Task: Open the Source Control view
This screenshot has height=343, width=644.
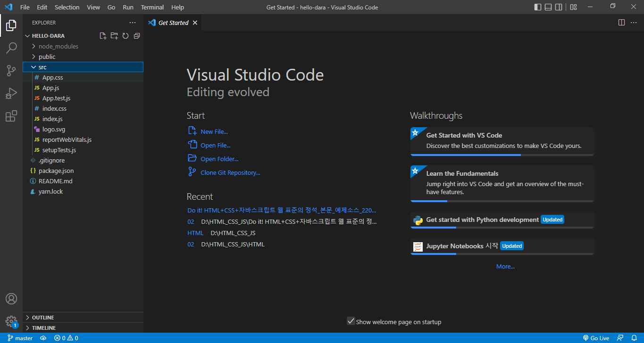Action: [11, 71]
